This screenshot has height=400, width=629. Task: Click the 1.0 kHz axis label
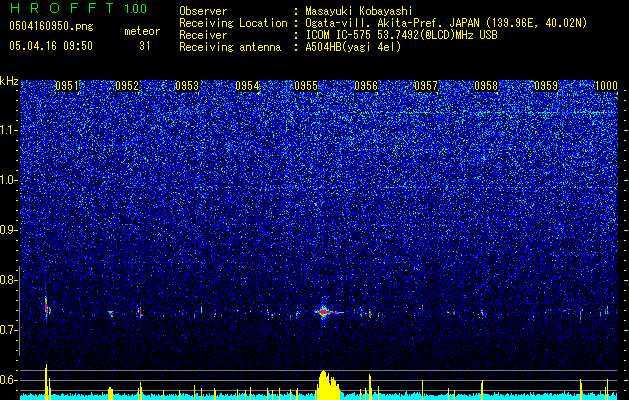tap(8, 180)
